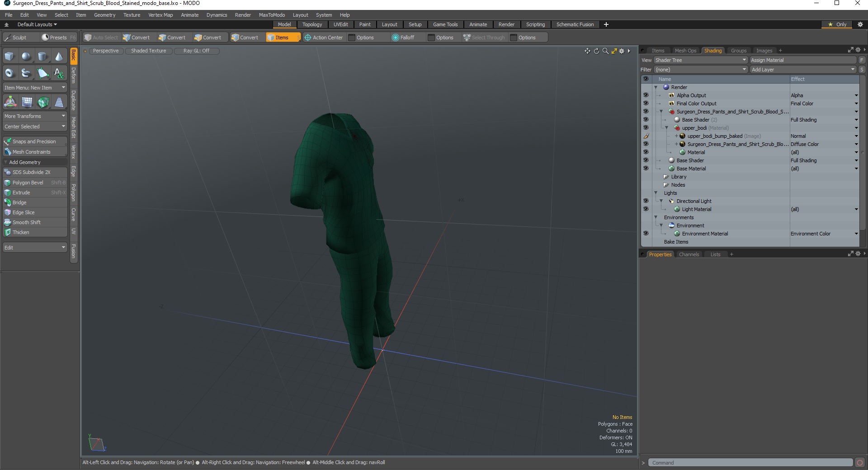This screenshot has width=868, height=470.
Task: Toggle Ray GL: Off button
Action: [x=196, y=51]
